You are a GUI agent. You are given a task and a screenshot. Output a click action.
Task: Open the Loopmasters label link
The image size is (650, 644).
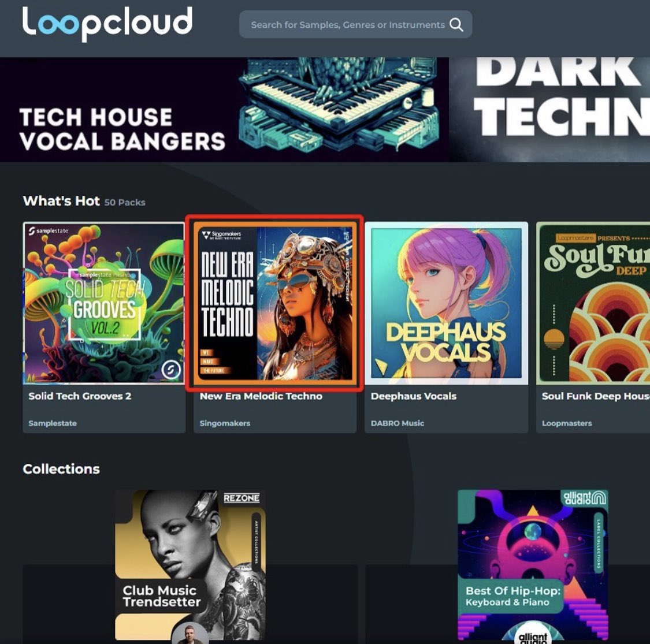567,423
